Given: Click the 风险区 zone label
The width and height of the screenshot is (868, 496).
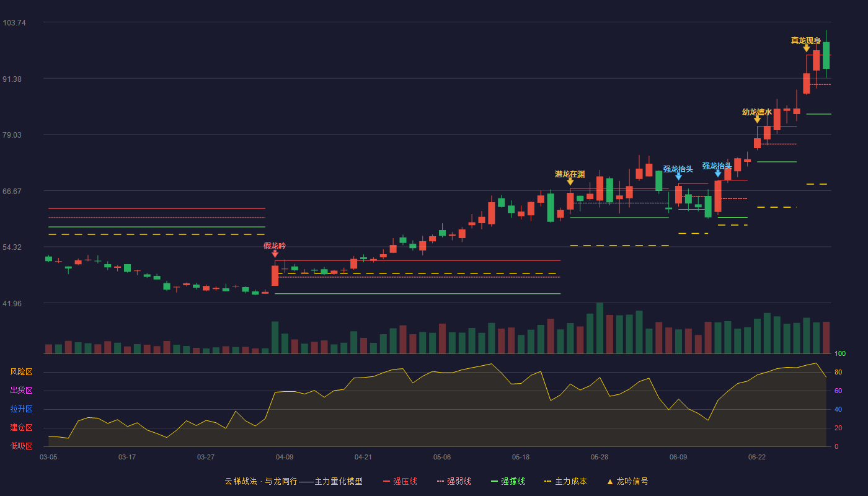Looking at the screenshot, I should [22, 372].
